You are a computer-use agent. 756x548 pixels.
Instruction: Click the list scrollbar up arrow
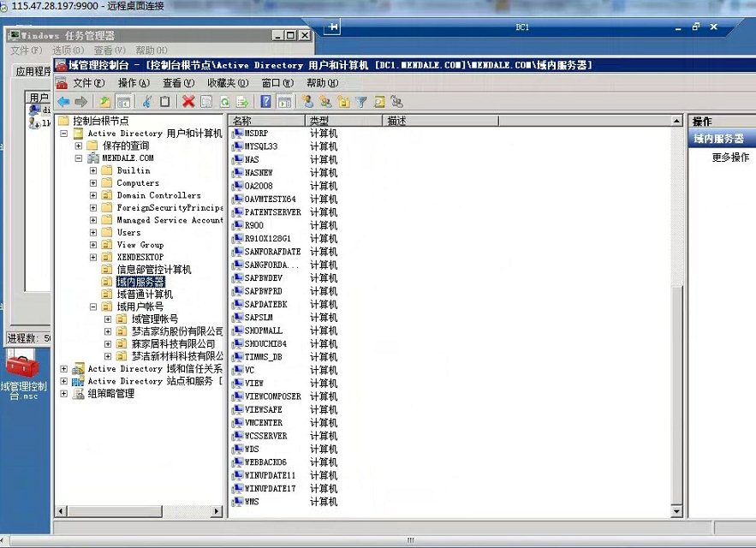pyautogui.click(x=676, y=121)
